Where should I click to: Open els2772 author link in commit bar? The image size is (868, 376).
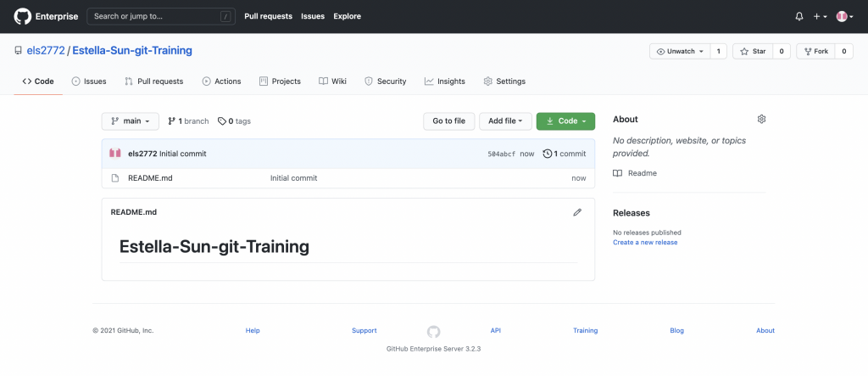(142, 154)
